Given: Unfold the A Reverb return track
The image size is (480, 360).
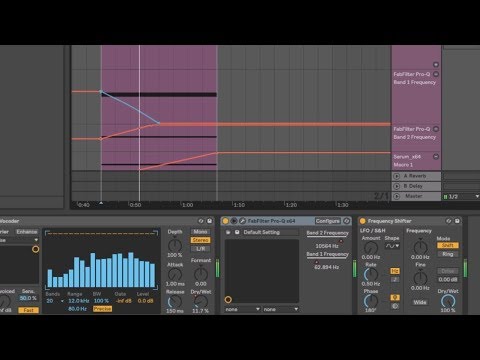Looking at the screenshot, I should (x=396, y=176).
